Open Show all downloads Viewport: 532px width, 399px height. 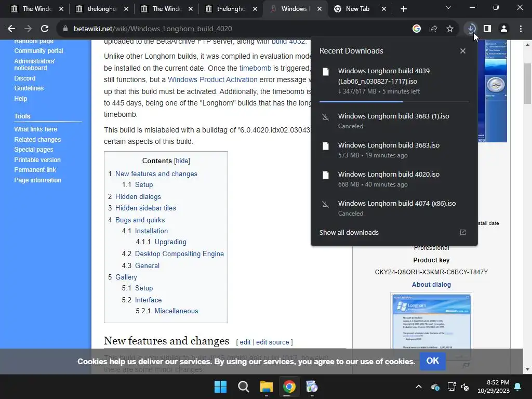point(349,232)
